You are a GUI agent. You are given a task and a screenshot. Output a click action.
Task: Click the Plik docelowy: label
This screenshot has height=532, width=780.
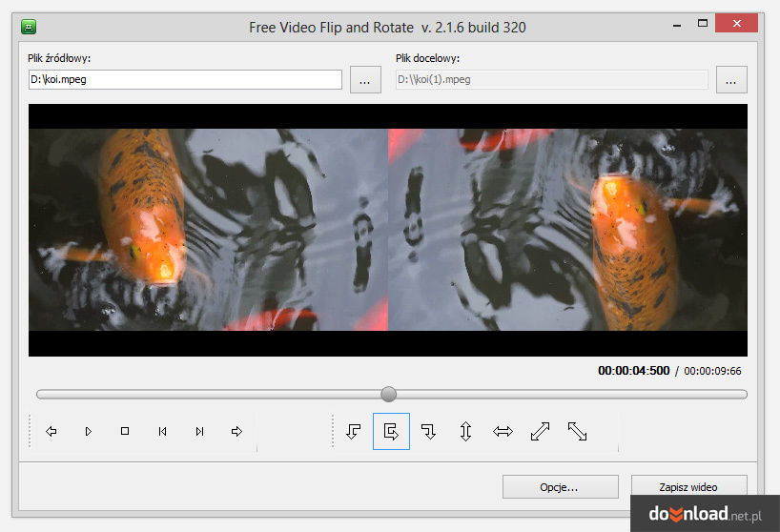[428, 58]
